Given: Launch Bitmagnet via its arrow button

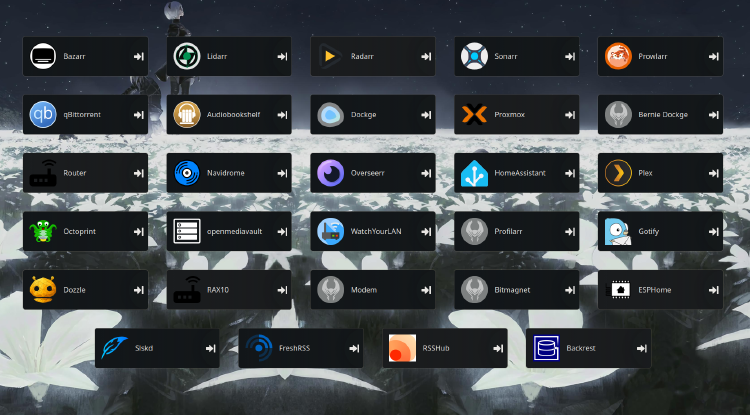Looking at the screenshot, I should [x=570, y=290].
